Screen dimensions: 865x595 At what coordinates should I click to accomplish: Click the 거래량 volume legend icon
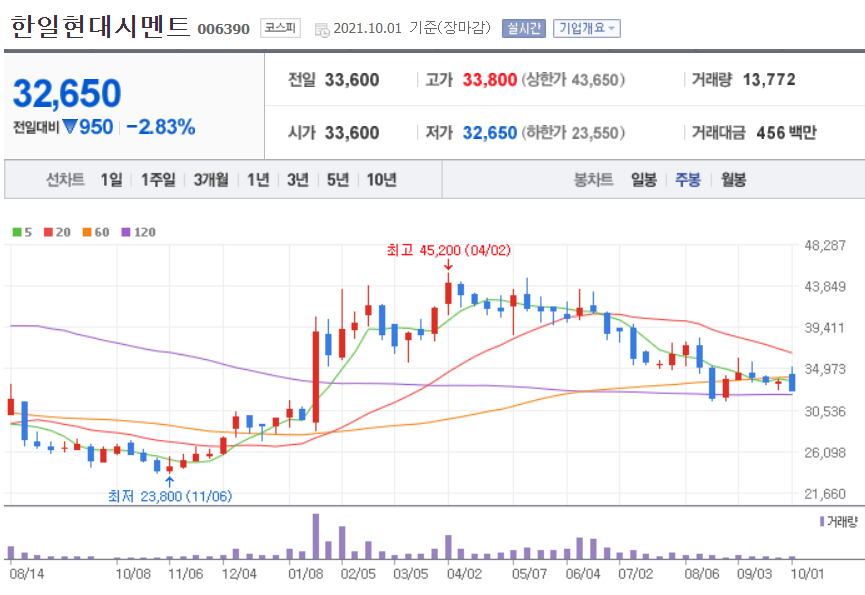(x=822, y=519)
